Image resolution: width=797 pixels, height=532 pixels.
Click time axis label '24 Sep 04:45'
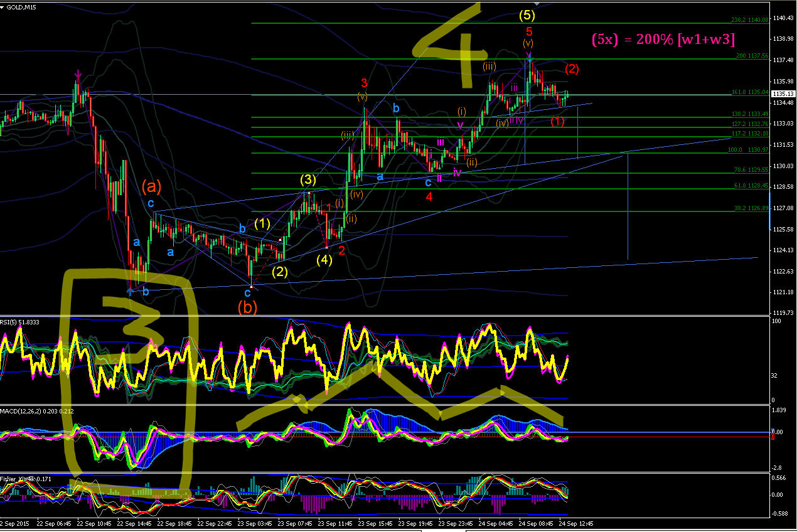pyautogui.click(x=496, y=523)
